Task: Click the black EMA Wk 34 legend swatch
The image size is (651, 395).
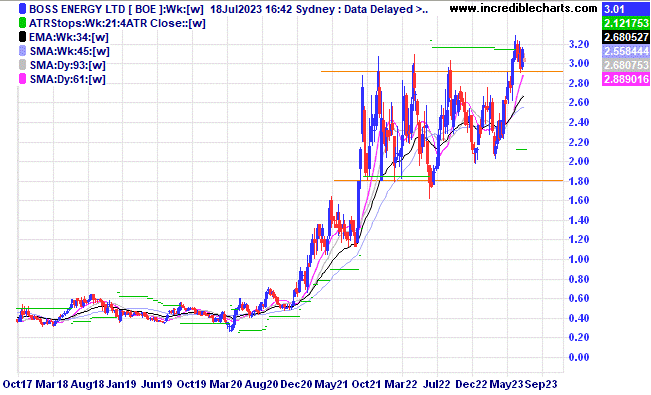Action: click(x=22, y=37)
